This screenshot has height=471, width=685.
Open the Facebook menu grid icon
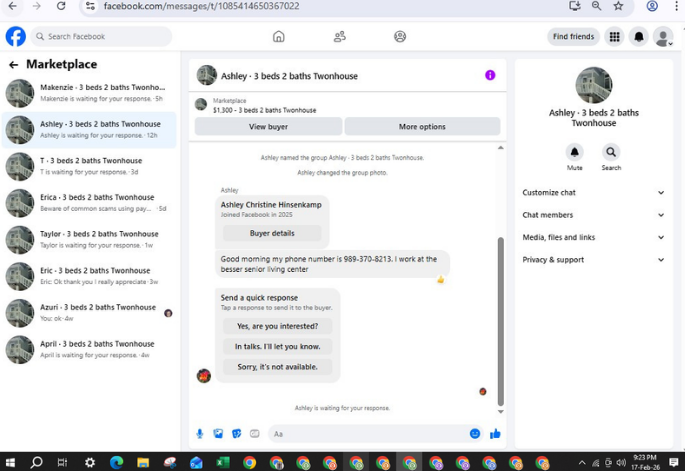(x=614, y=37)
